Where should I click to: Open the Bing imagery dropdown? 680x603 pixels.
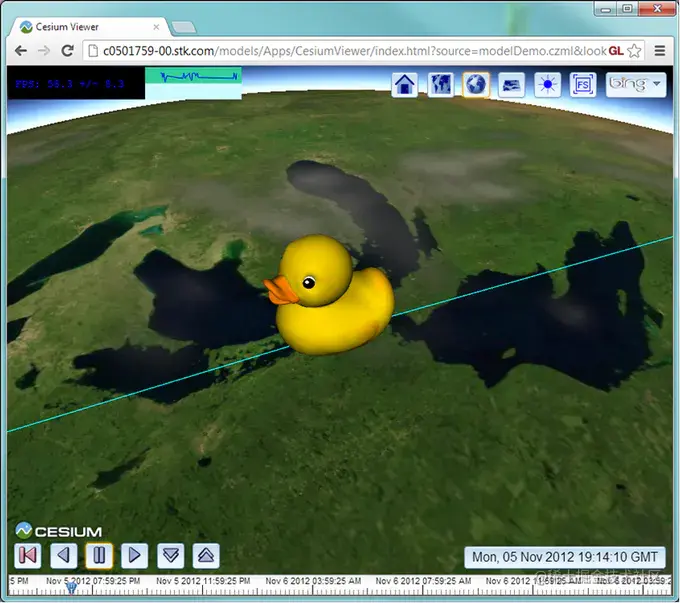tap(636, 84)
